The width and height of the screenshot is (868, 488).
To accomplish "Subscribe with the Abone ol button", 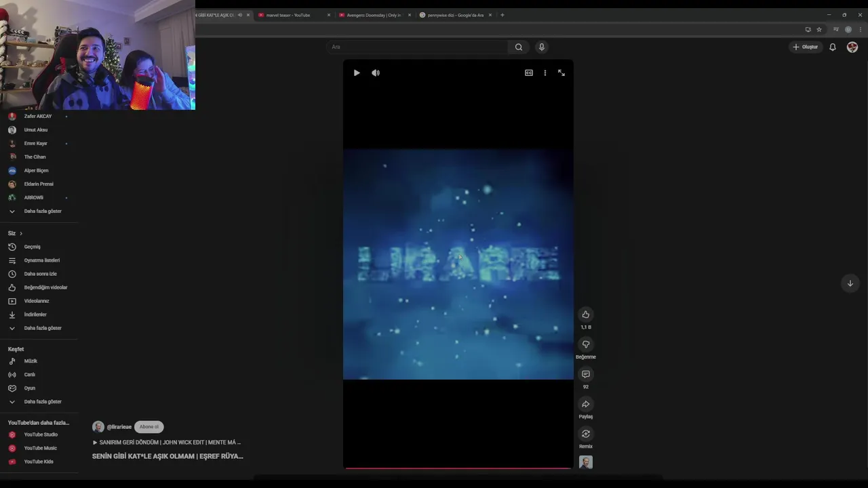I will point(149,427).
